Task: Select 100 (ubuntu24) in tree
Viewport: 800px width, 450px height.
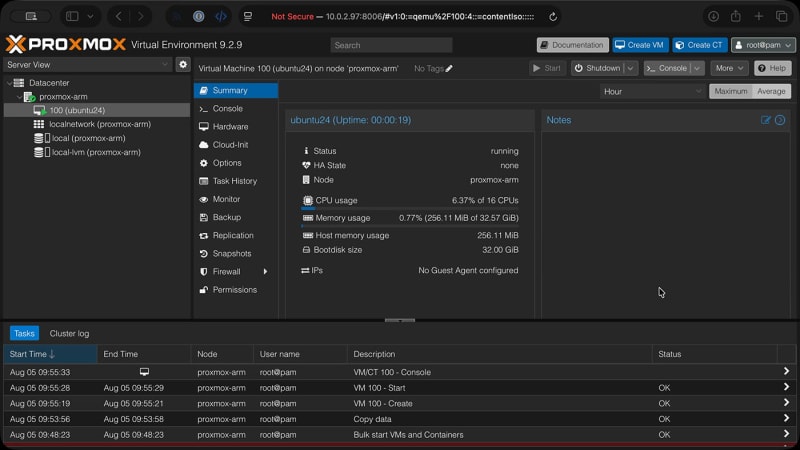Action: pos(97,110)
